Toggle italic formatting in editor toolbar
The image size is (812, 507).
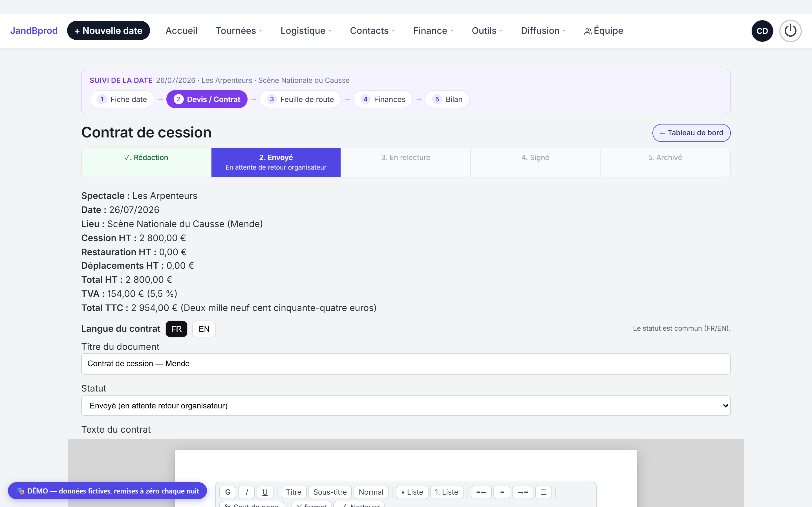247,492
